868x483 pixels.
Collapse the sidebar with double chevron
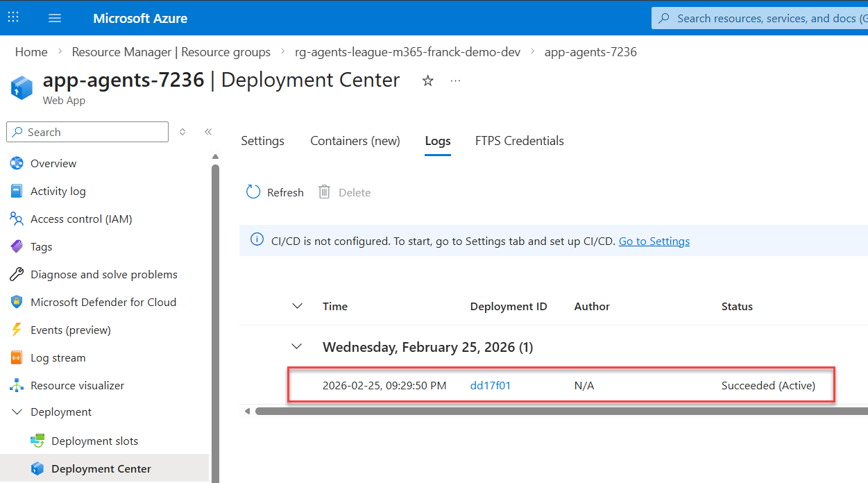tap(208, 132)
